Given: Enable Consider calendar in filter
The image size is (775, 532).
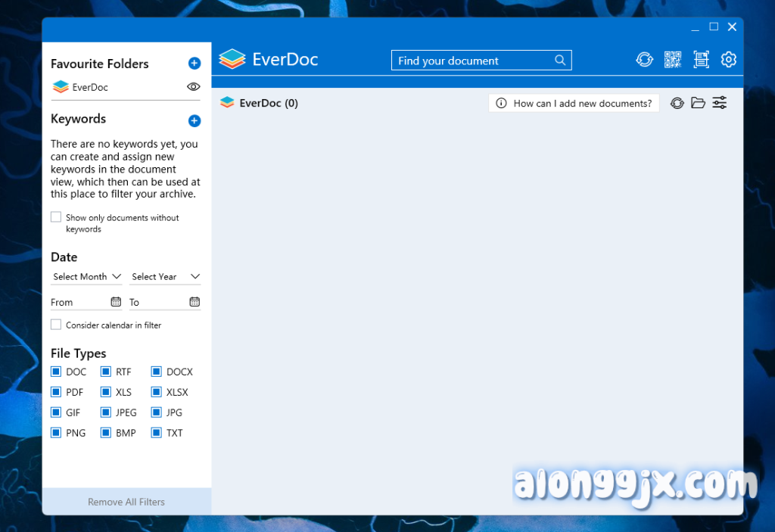Looking at the screenshot, I should [56, 325].
